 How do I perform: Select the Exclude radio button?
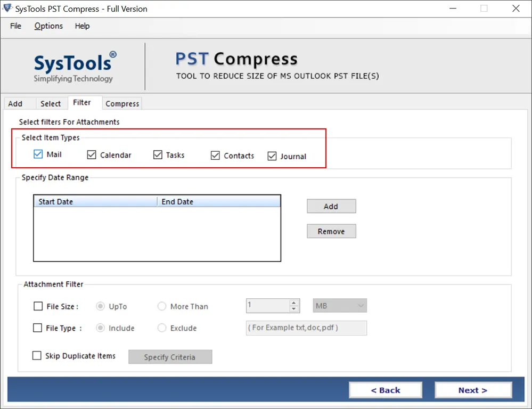162,328
